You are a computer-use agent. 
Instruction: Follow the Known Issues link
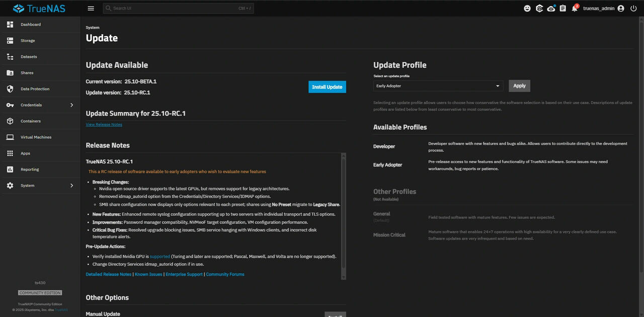[148, 274]
